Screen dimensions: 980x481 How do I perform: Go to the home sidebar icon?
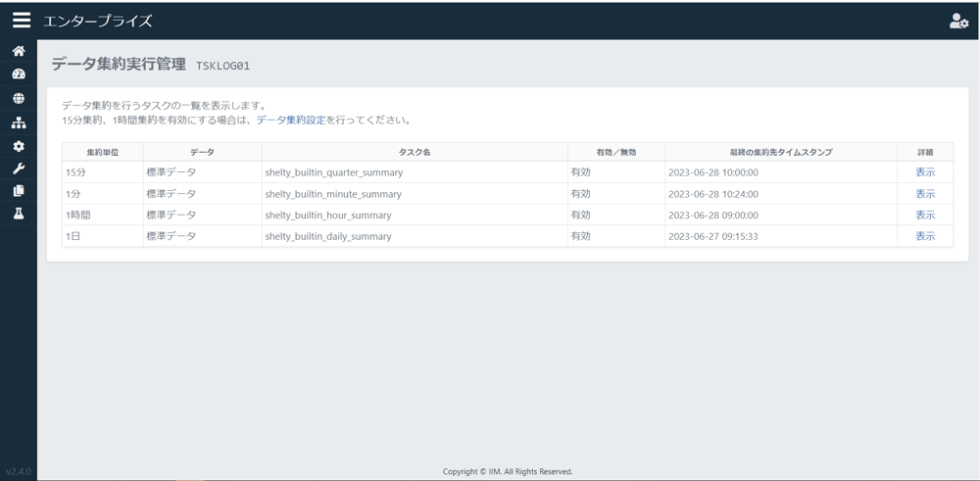click(x=19, y=51)
